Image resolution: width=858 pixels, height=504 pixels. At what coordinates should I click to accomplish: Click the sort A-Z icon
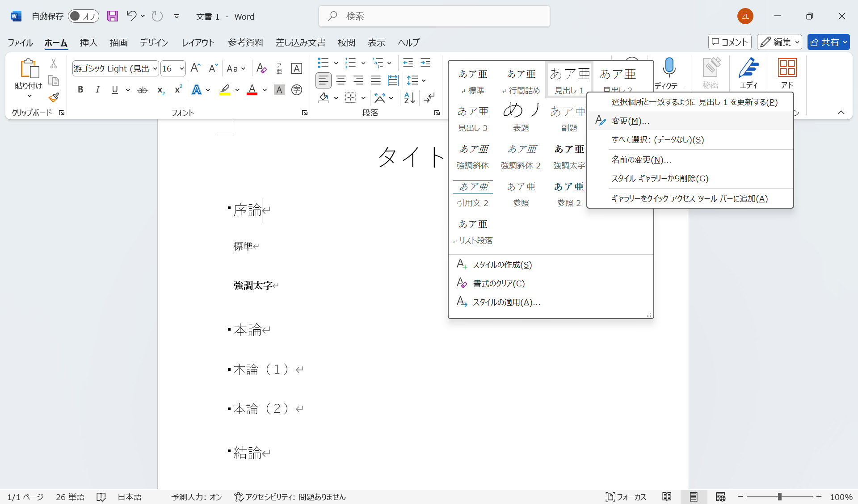(x=409, y=98)
